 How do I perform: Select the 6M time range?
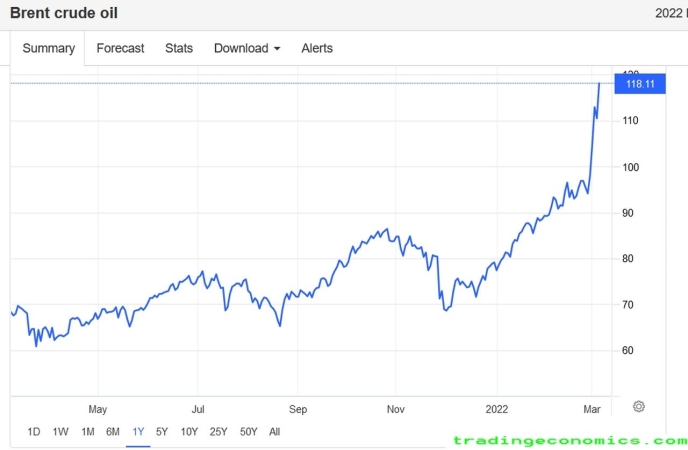(113, 432)
